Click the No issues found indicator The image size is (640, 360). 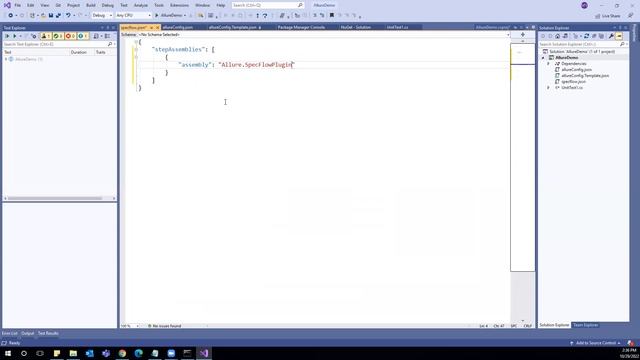pos(164,326)
